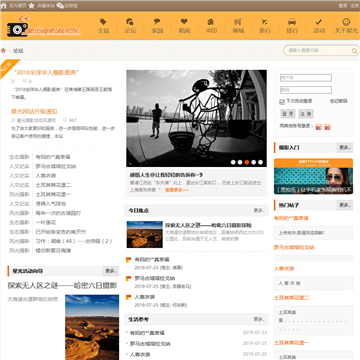Screen dimensions: 360x360
Task: Open the "习作：湖南（44）" list row
Action: [x=74, y=241]
